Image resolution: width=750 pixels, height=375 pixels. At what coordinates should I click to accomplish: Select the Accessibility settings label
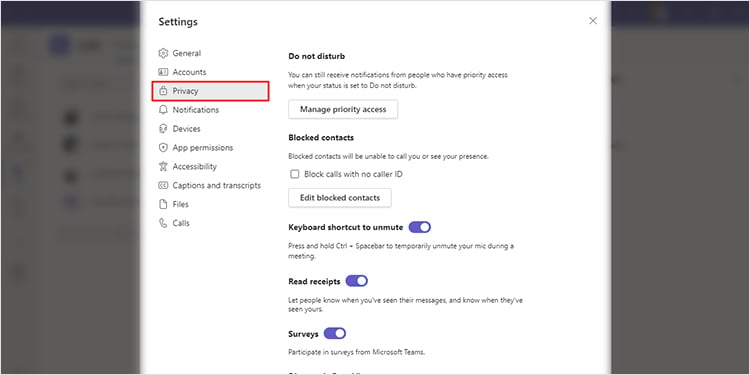click(195, 166)
